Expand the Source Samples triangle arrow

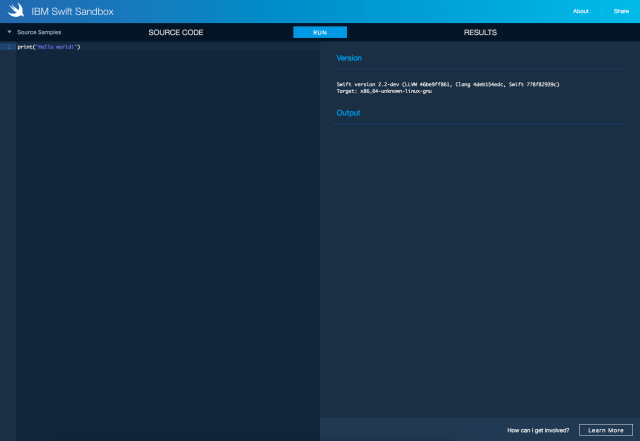coord(9,32)
